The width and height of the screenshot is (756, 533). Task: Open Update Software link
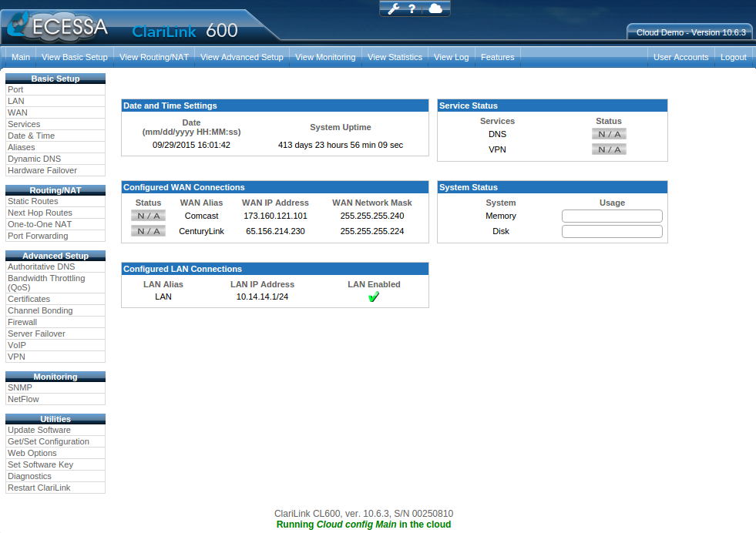(55, 431)
